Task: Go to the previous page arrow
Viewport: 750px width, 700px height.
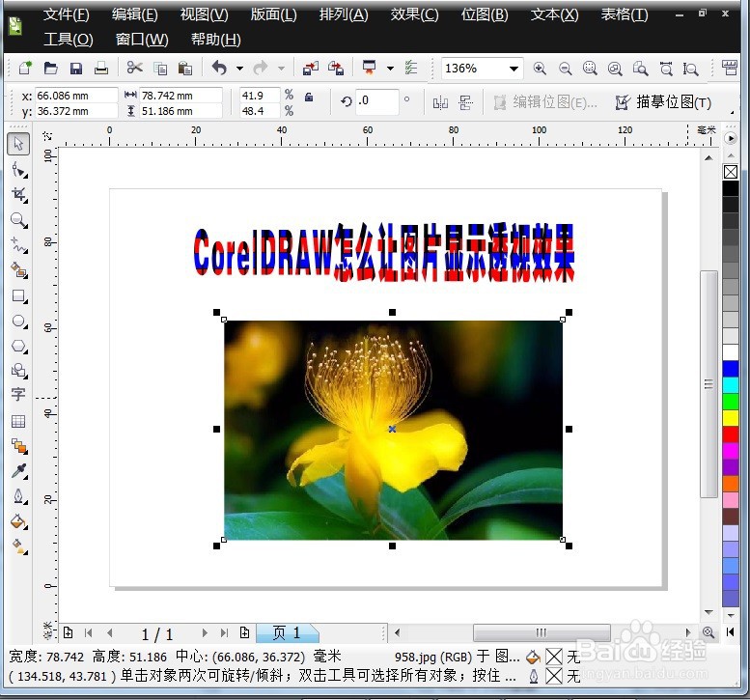Action: 110,633
